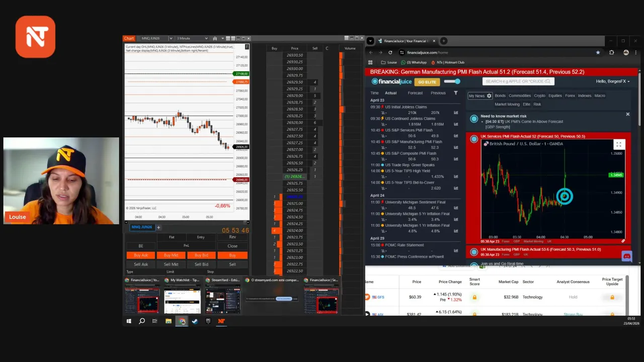644x362 pixels.
Task: Bookmark star icon in Chrome address bar
Action: 598,52
